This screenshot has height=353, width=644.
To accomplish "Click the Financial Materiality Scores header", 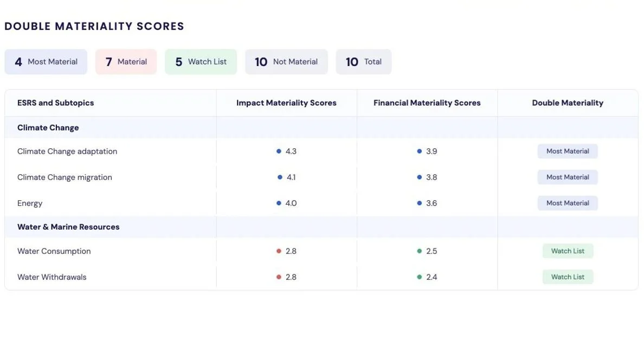I will pyautogui.click(x=427, y=103).
